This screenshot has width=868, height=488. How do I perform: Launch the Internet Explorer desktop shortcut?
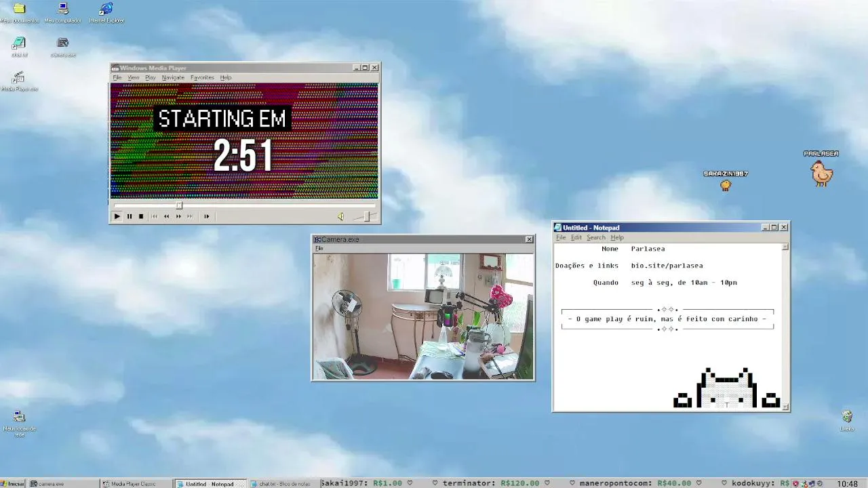click(106, 12)
